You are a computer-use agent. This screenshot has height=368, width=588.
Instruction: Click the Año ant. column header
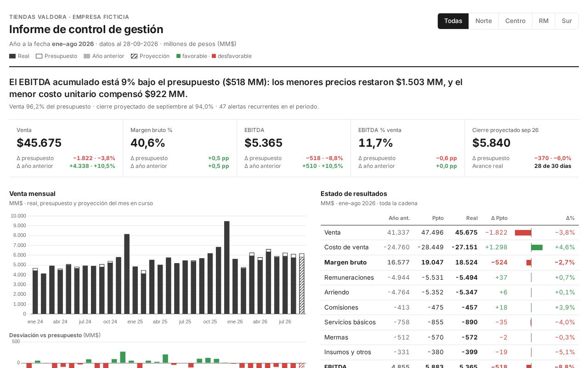click(399, 218)
